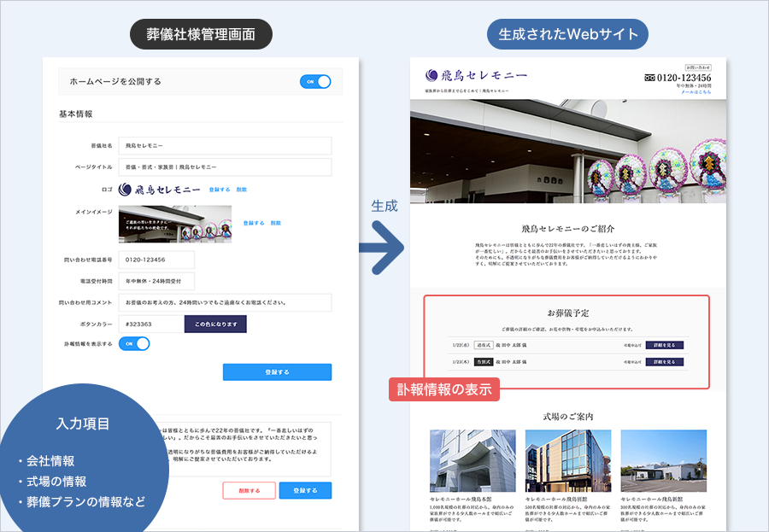Click 詳細を見る for the 告別式 row

[x=664, y=362]
